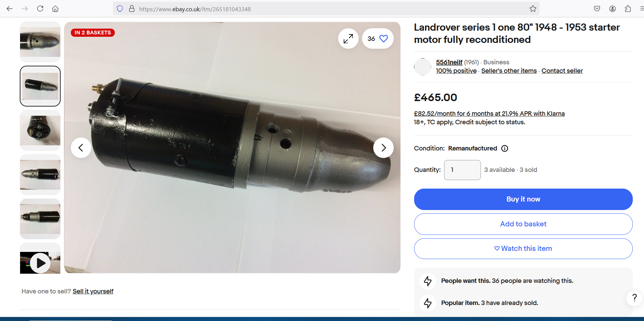Show the next product image
644x321 pixels.
(x=383, y=148)
